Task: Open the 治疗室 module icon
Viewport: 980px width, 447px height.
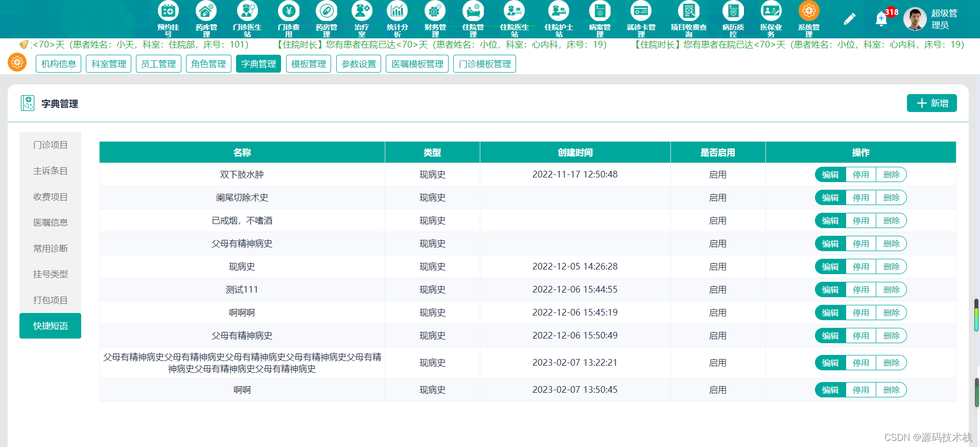Action: pos(362,11)
